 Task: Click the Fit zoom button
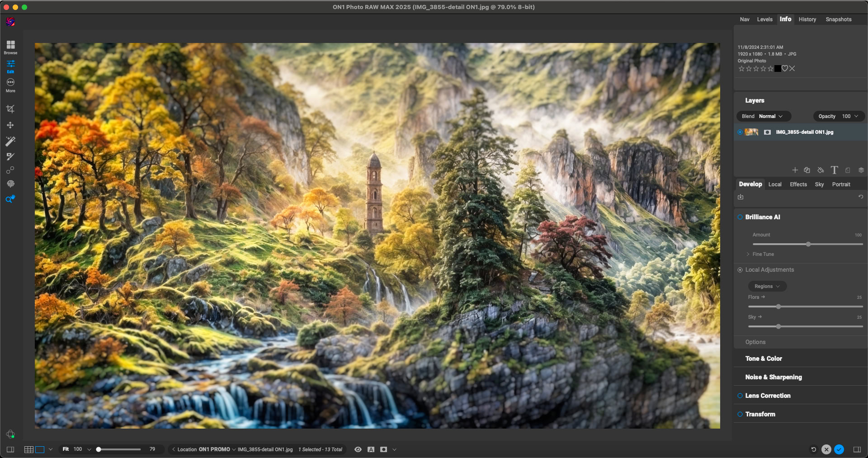(x=66, y=449)
